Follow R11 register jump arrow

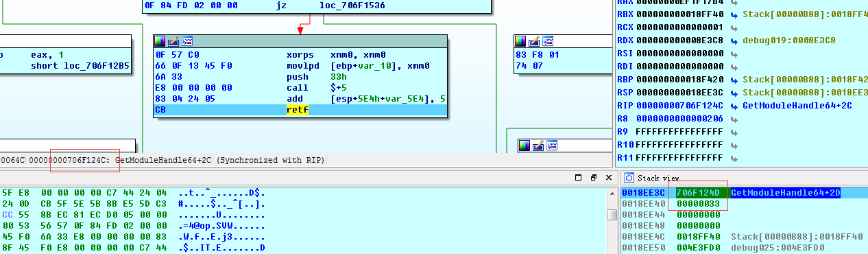point(734,158)
